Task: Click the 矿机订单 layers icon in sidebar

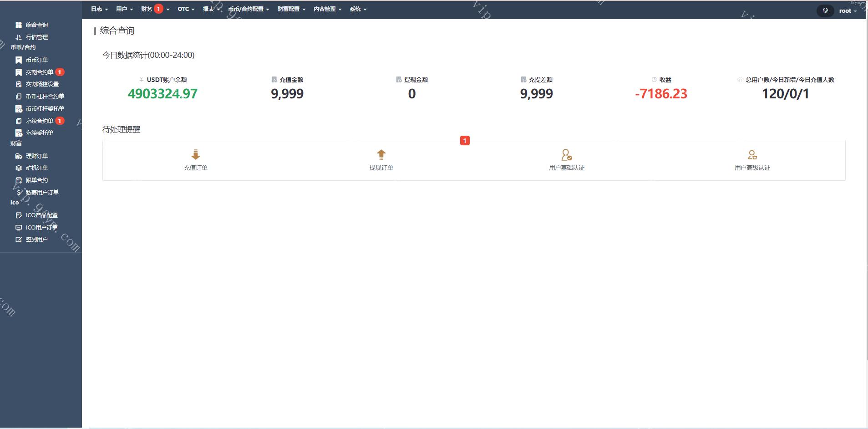Action: pos(19,168)
